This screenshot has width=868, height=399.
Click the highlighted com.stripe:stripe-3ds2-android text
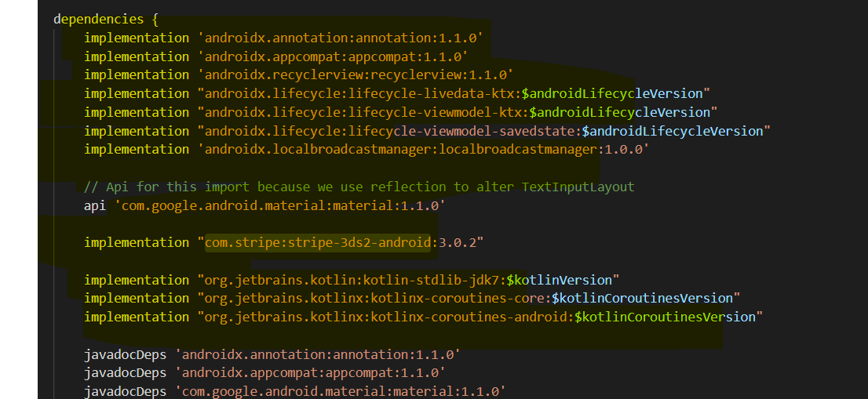tap(319, 242)
